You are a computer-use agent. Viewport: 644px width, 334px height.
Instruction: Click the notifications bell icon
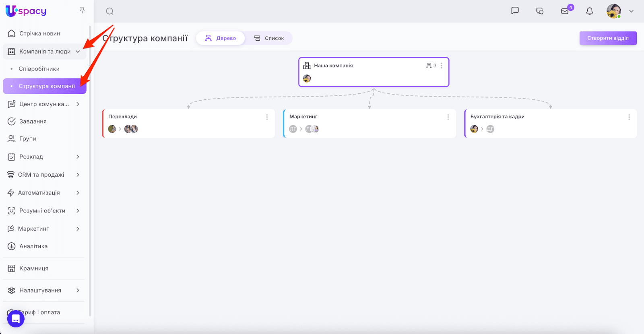590,11
